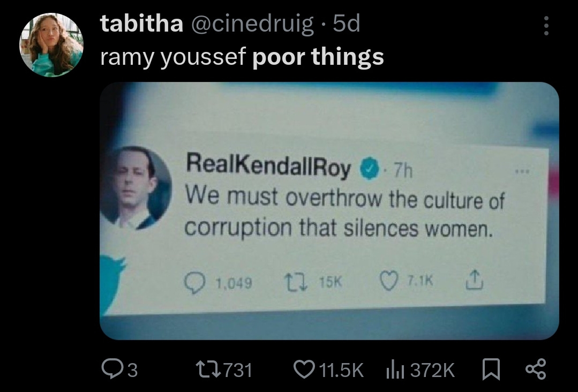The image size is (578, 392).
Task: Click the 15K retweet icon in the image
Action: point(295,282)
